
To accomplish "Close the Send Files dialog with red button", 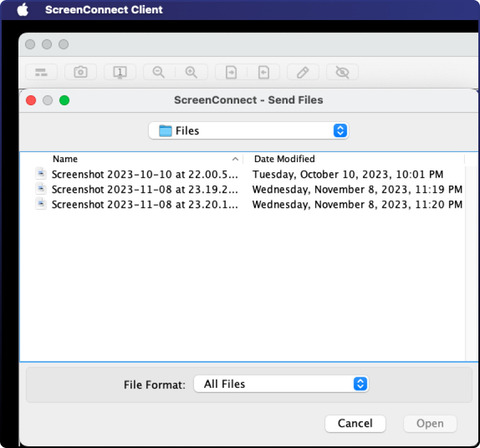I will [x=31, y=100].
